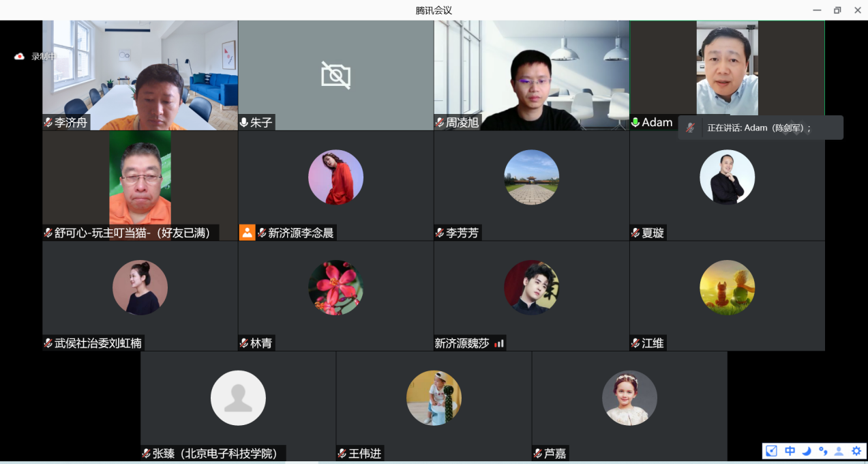Click the muted mic icon beside 周凌旭
This screenshot has height=464, width=868.
coord(440,123)
